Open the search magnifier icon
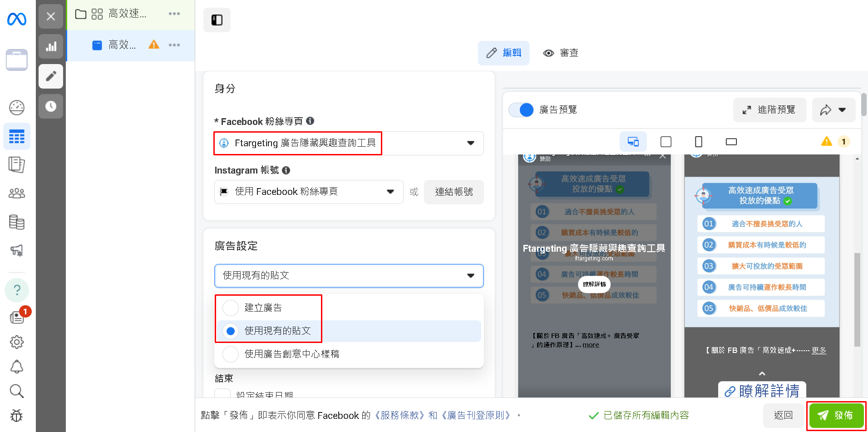This screenshot has height=432, width=868. (17, 391)
